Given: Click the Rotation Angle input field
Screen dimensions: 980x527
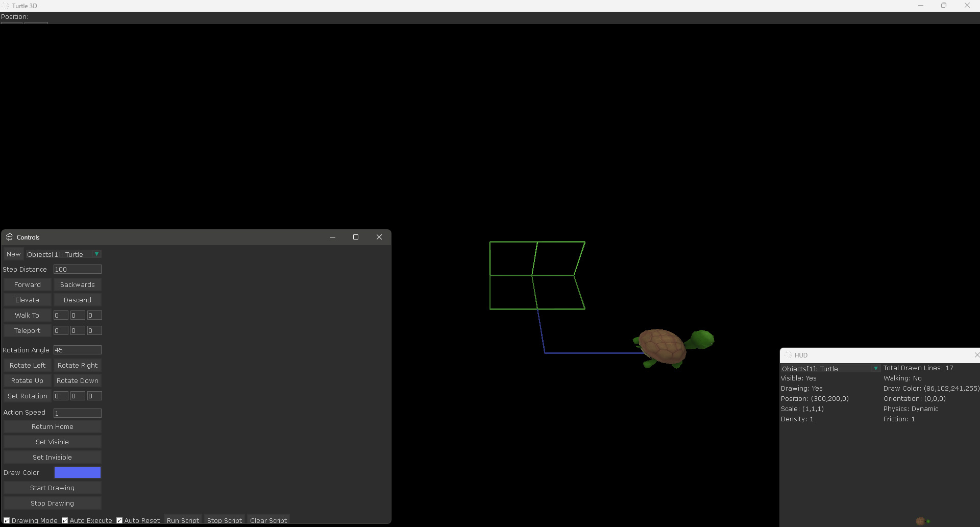Looking at the screenshot, I should [x=78, y=350].
